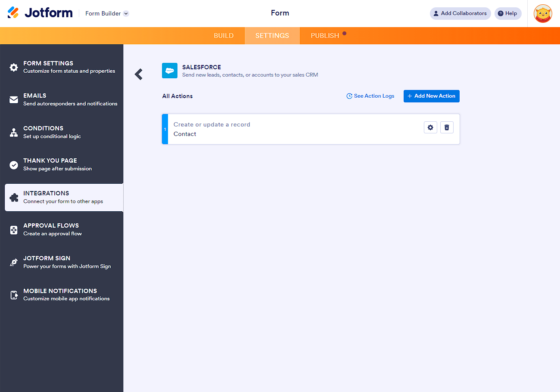The image size is (560, 392).
Task: Open the user avatar profile menu
Action: coord(543,14)
